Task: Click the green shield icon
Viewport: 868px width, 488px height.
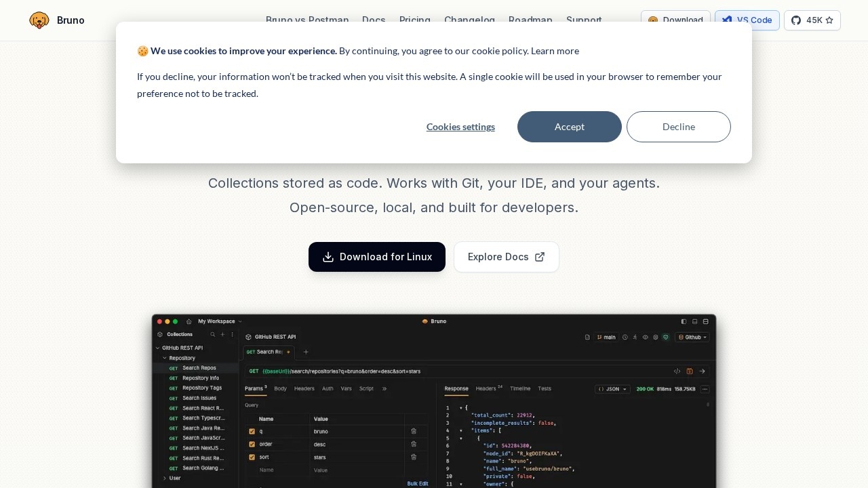Action: click(666, 337)
